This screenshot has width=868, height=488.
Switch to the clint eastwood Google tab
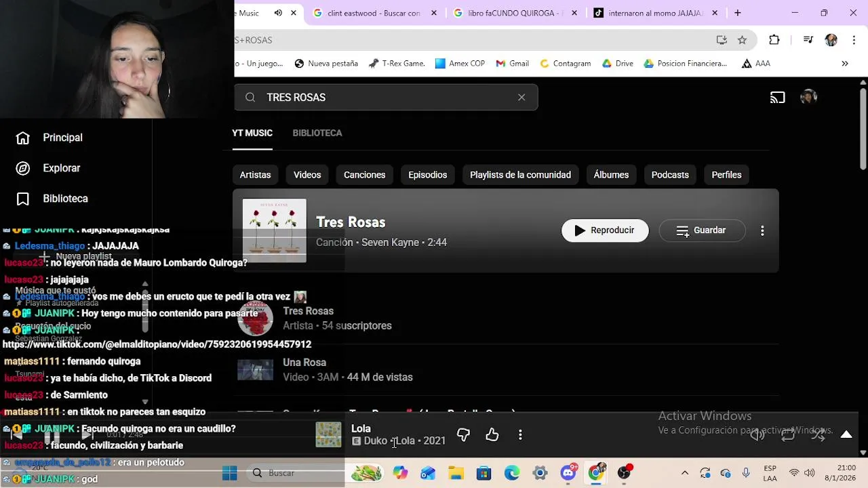374,13
